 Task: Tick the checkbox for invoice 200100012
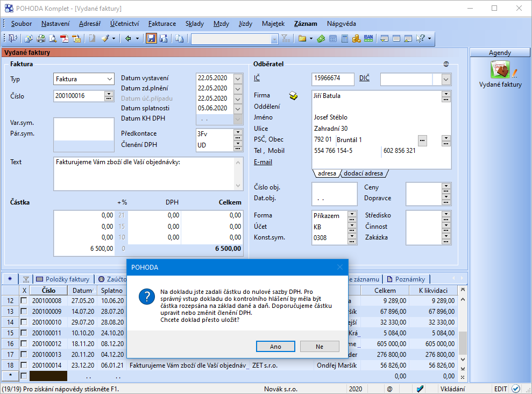click(24, 344)
